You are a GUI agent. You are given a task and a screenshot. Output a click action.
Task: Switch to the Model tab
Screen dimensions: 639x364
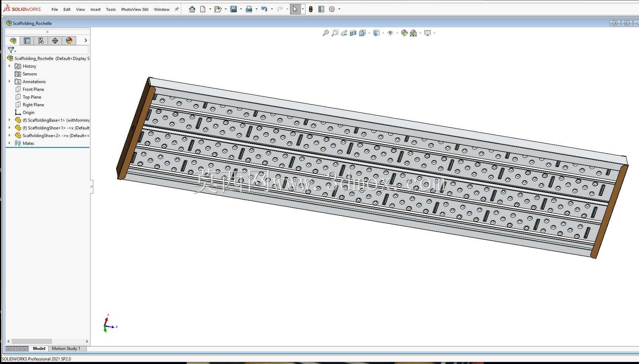[39, 349]
